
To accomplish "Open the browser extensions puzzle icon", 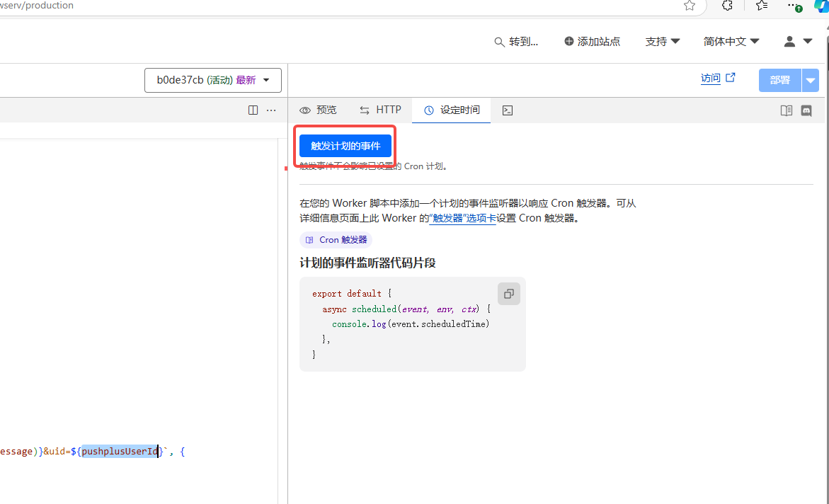I will pos(727,6).
